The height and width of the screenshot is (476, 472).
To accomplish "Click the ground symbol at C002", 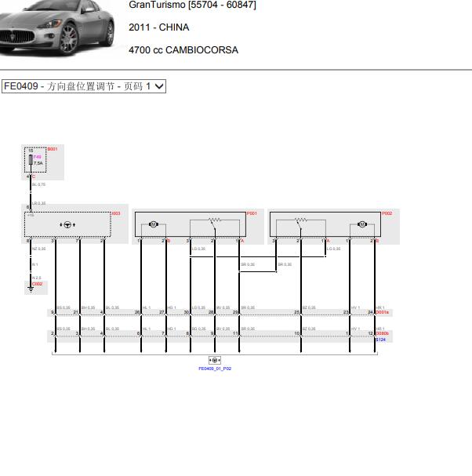I will click(x=31, y=289).
